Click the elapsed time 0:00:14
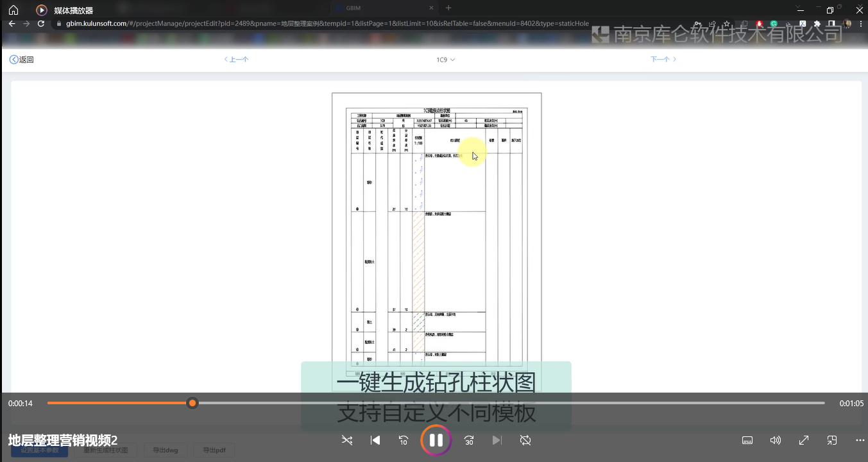The image size is (868, 462). pyautogui.click(x=21, y=404)
